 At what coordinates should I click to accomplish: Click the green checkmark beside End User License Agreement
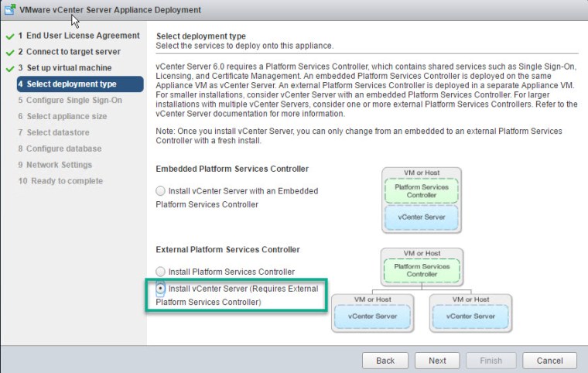9,36
